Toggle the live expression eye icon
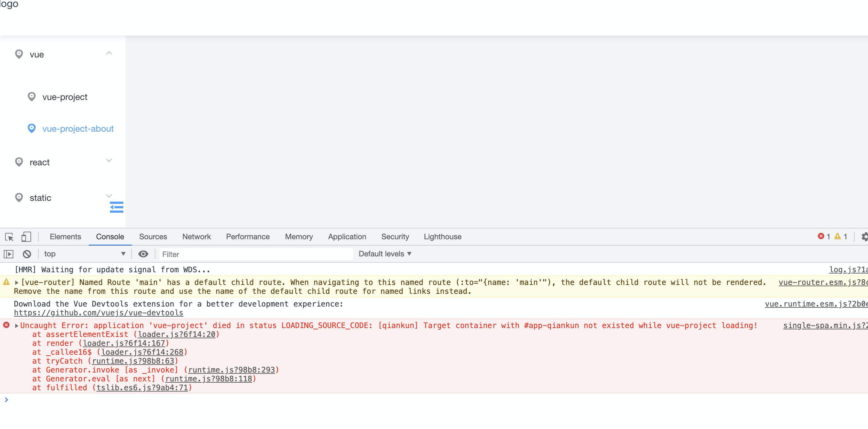 coord(143,254)
